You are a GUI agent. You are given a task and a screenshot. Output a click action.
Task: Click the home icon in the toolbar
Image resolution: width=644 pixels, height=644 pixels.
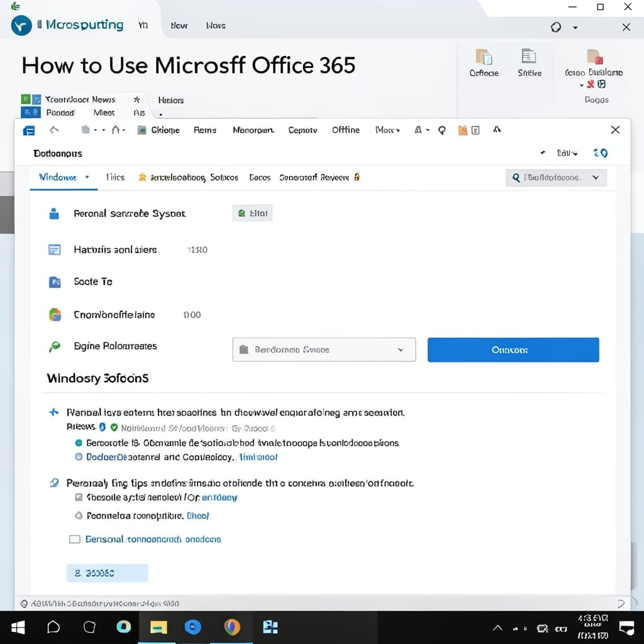click(x=116, y=130)
